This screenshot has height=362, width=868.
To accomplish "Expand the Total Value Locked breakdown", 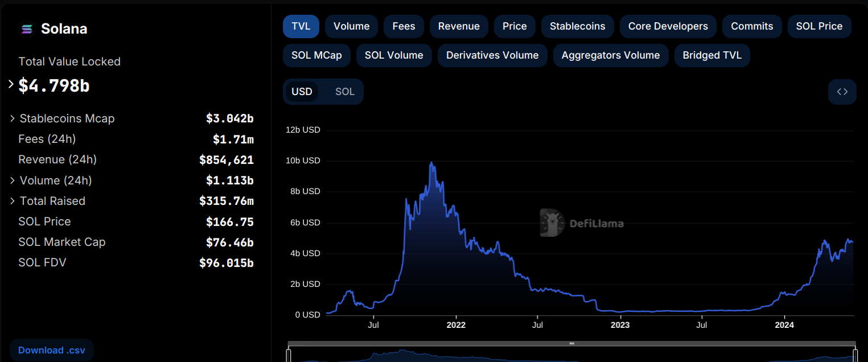I will pyautogui.click(x=11, y=84).
